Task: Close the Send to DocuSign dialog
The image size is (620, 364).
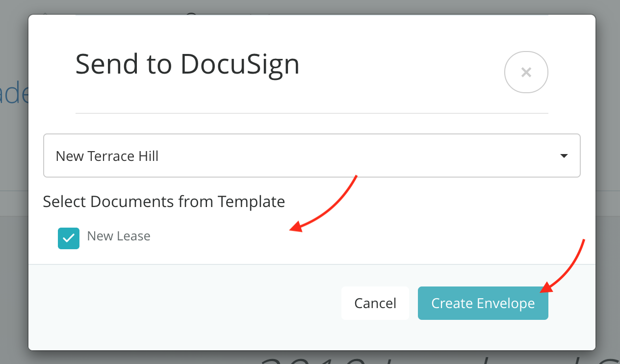Action: [x=526, y=73]
